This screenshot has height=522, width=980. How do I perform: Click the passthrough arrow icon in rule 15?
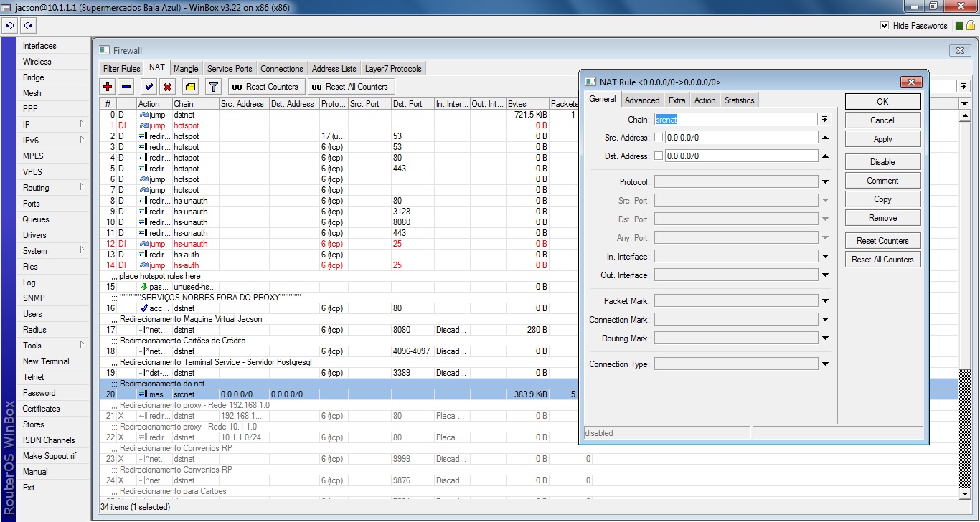click(x=144, y=287)
